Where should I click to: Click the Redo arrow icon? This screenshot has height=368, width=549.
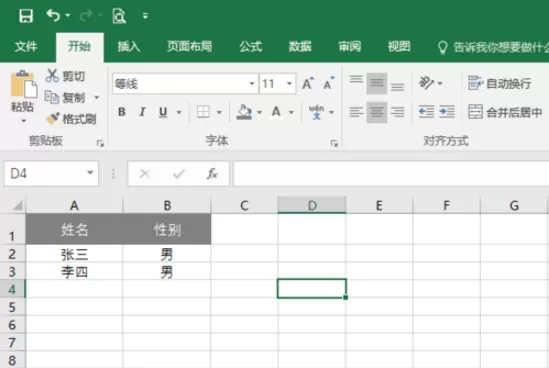coord(86,15)
